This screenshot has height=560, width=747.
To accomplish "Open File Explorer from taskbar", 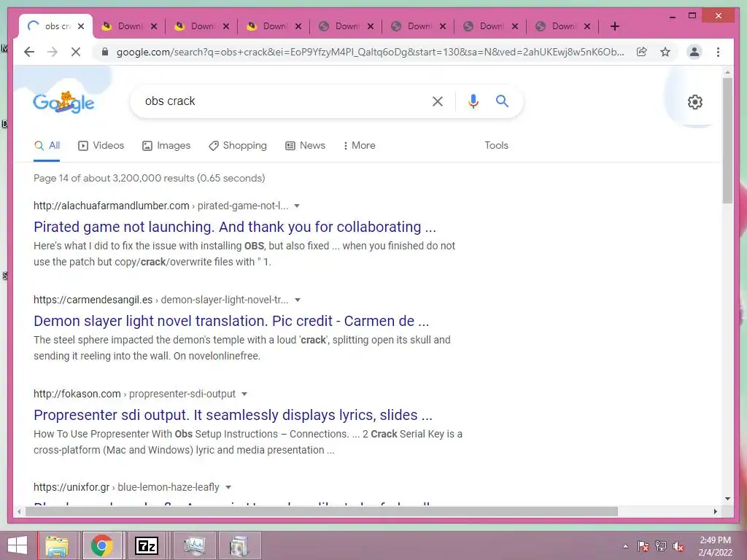I will (57, 545).
